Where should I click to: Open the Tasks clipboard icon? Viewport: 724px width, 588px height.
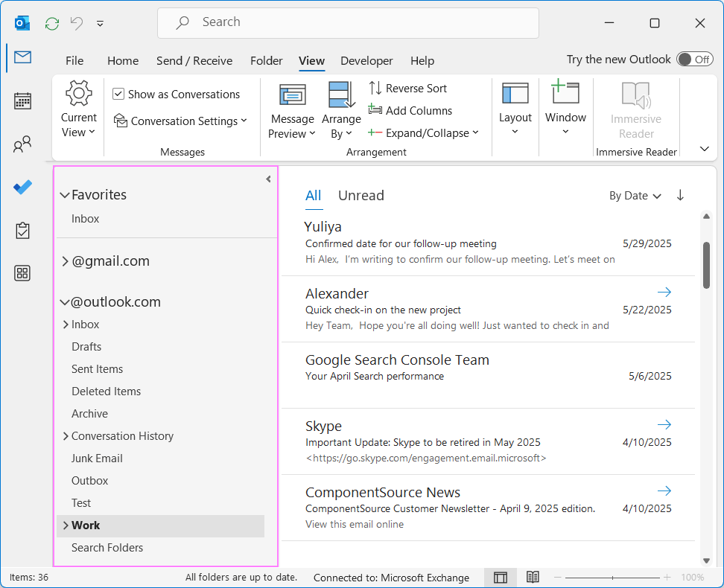22,230
